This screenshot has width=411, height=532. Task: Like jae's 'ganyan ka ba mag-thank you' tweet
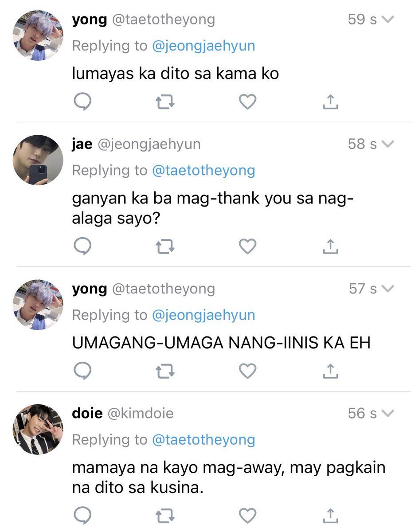(x=247, y=246)
